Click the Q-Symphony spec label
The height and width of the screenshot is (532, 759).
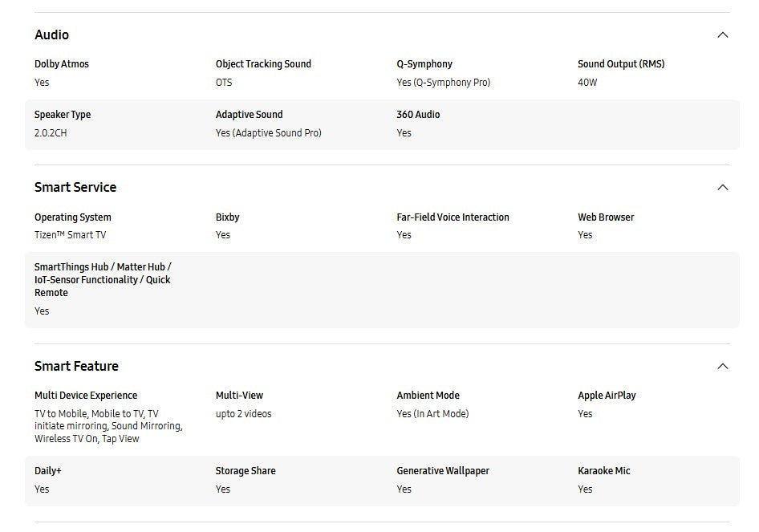pyautogui.click(x=424, y=64)
